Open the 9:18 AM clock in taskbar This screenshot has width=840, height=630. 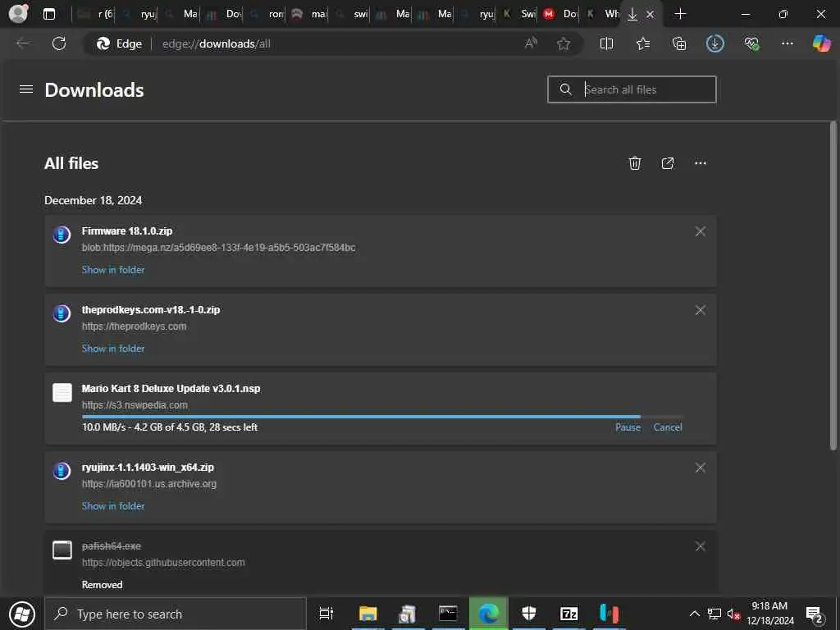pyautogui.click(x=769, y=614)
